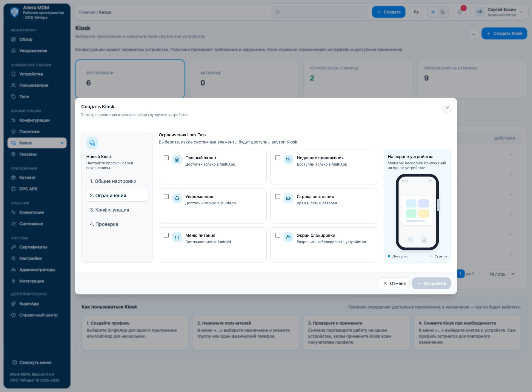Open Устройства in the sidebar
Screen dimensions: 532x392
(x=37, y=74)
